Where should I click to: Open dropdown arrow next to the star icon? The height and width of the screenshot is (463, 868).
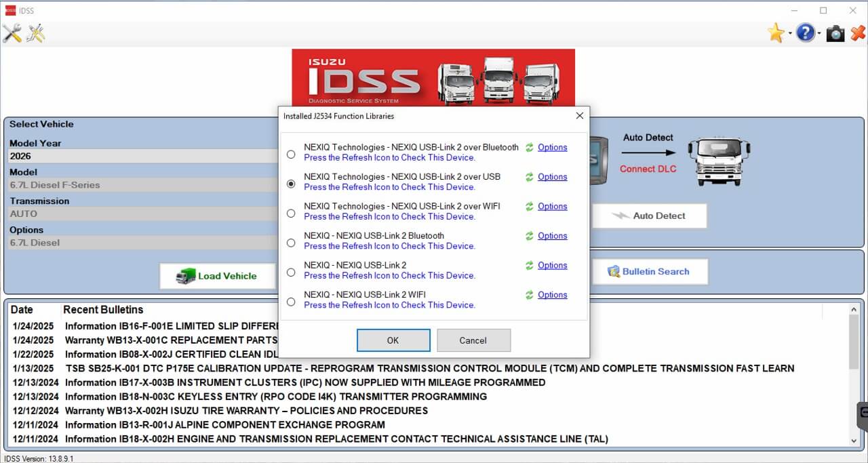click(x=790, y=34)
